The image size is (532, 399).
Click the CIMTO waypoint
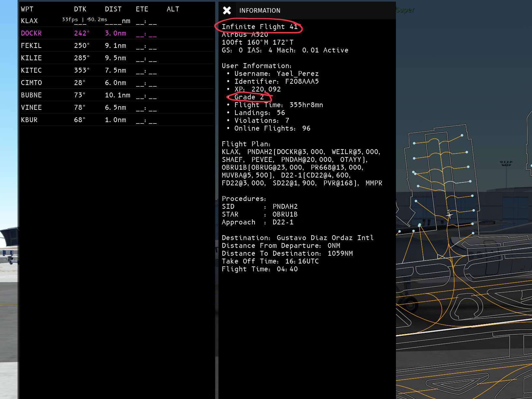point(117,83)
